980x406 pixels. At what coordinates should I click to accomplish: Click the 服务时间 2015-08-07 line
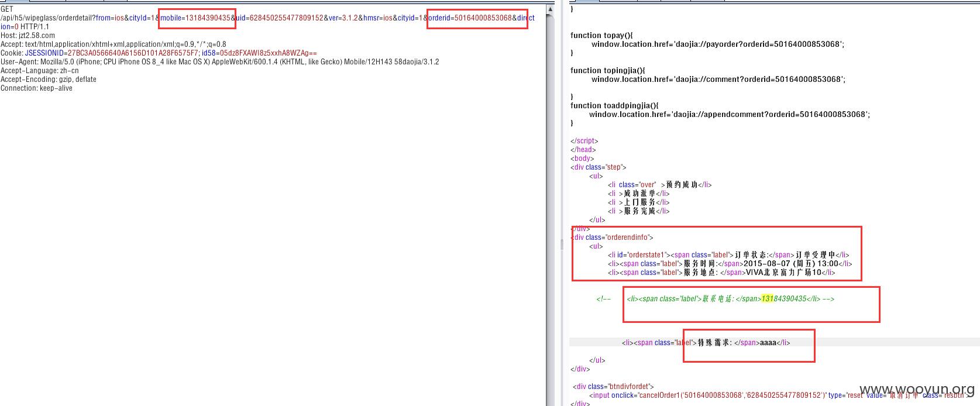point(730,264)
